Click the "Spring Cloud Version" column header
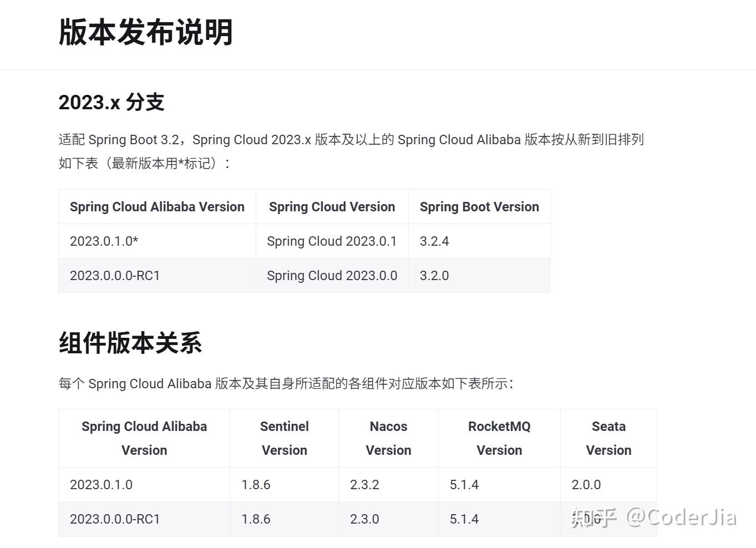Viewport: 756px width, 548px height. pyautogui.click(x=332, y=207)
